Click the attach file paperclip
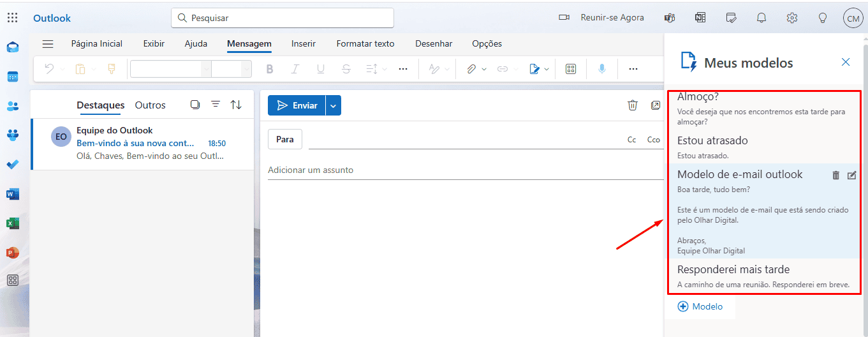 [471, 69]
